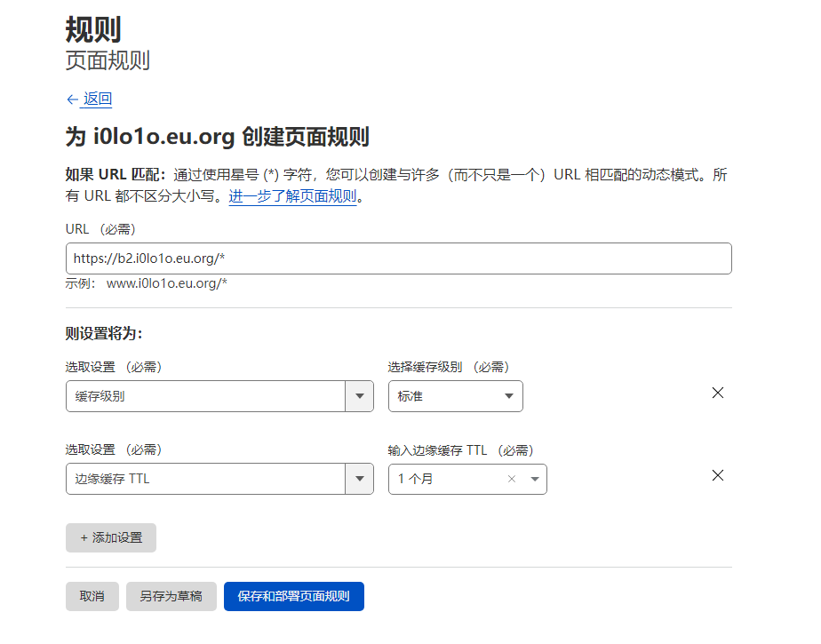Viewport: 821px width, 644px height.
Task: Go back via the 返回 link
Action: coord(98,99)
